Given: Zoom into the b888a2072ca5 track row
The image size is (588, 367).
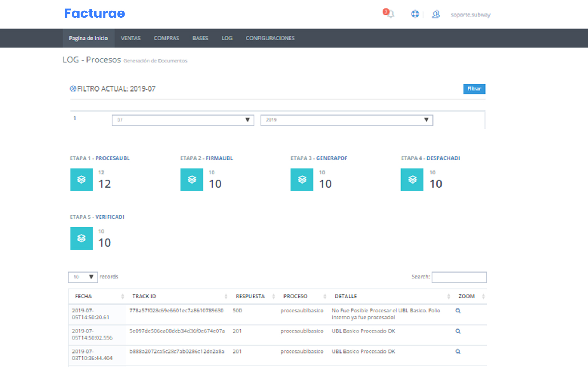Looking at the screenshot, I should 458,352.
